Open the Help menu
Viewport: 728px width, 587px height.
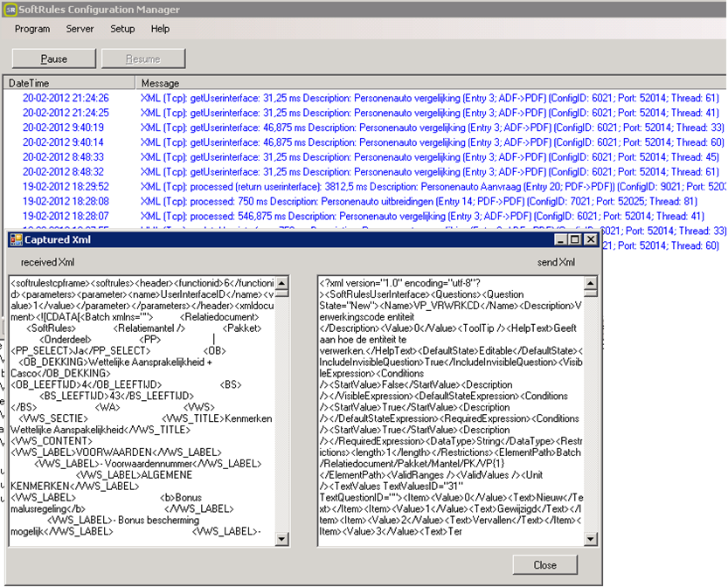click(160, 29)
